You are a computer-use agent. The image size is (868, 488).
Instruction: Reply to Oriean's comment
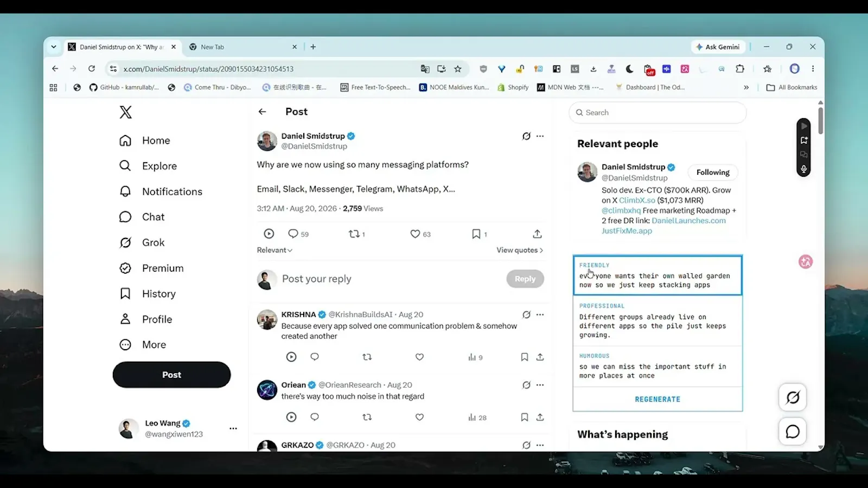click(x=315, y=417)
